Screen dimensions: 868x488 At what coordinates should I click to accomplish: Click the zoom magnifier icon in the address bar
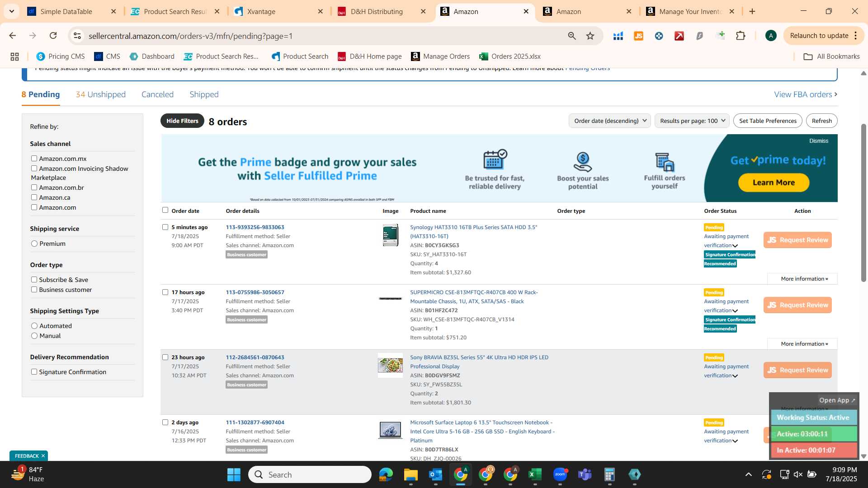(572, 36)
